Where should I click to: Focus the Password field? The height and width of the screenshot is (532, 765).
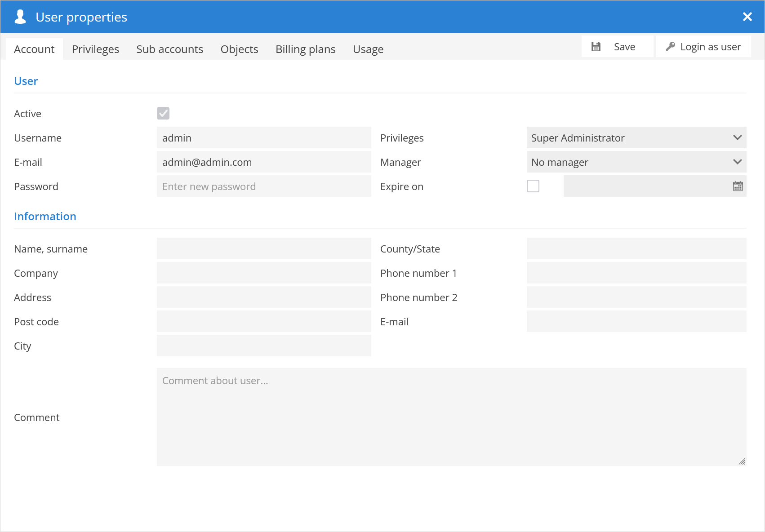click(x=264, y=186)
